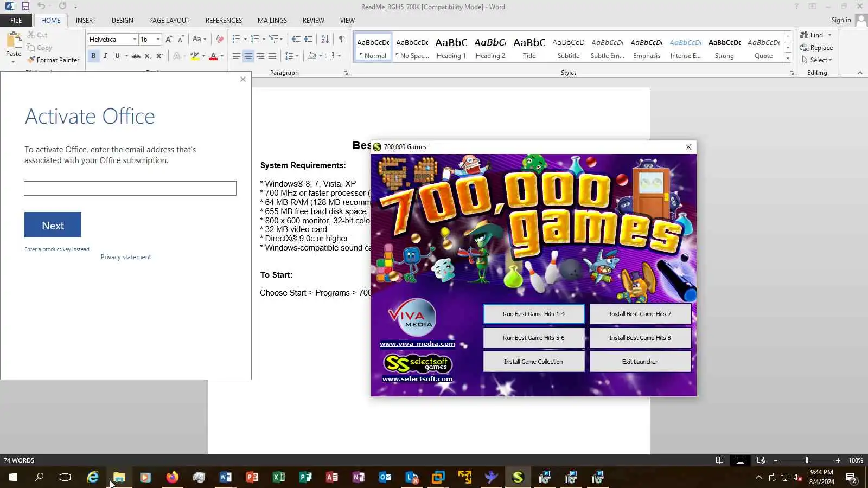The image size is (868, 488).
Task: Switch to the DESIGN tab
Action: (123, 21)
